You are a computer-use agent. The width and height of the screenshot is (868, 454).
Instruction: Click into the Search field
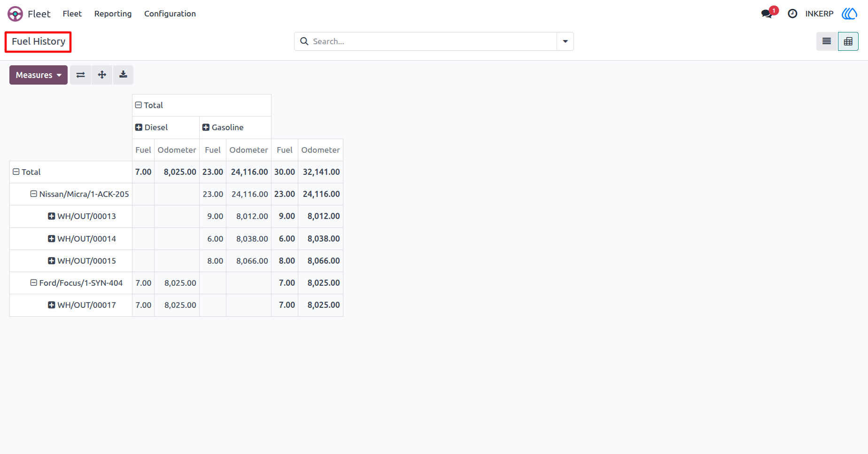coord(432,41)
